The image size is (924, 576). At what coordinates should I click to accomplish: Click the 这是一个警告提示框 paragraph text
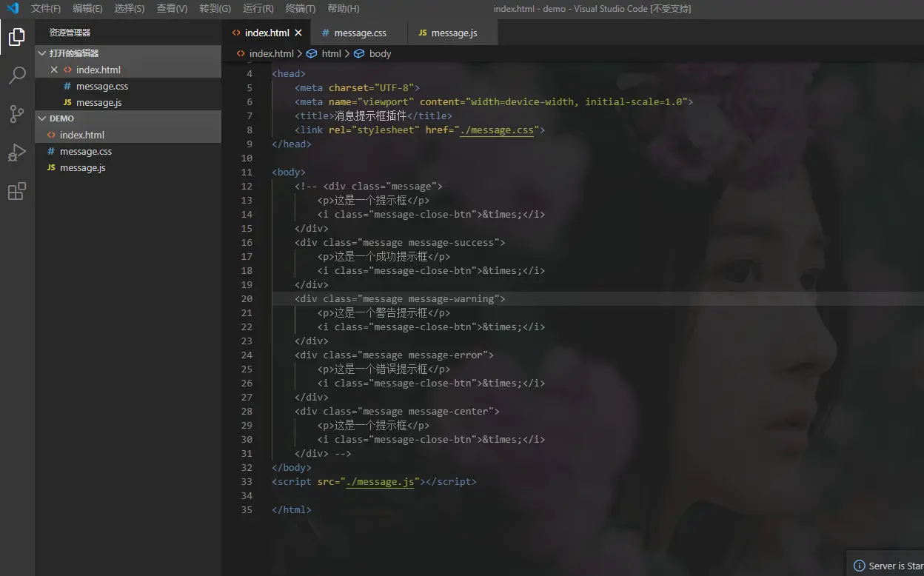[x=381, y=312]
